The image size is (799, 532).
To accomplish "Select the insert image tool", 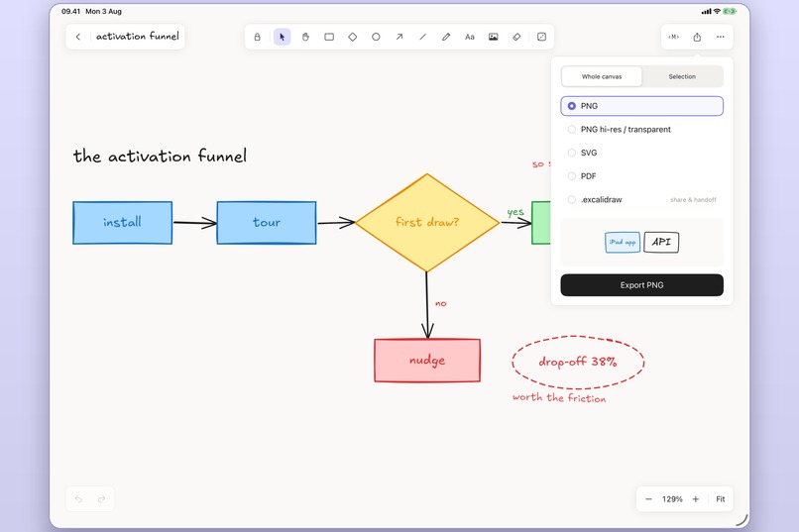I will (494, 37).
